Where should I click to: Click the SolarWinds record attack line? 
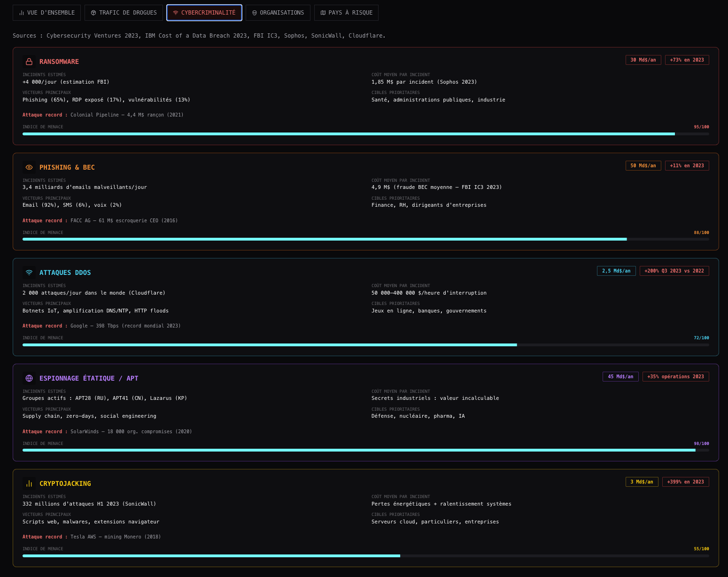click(107, 431)
